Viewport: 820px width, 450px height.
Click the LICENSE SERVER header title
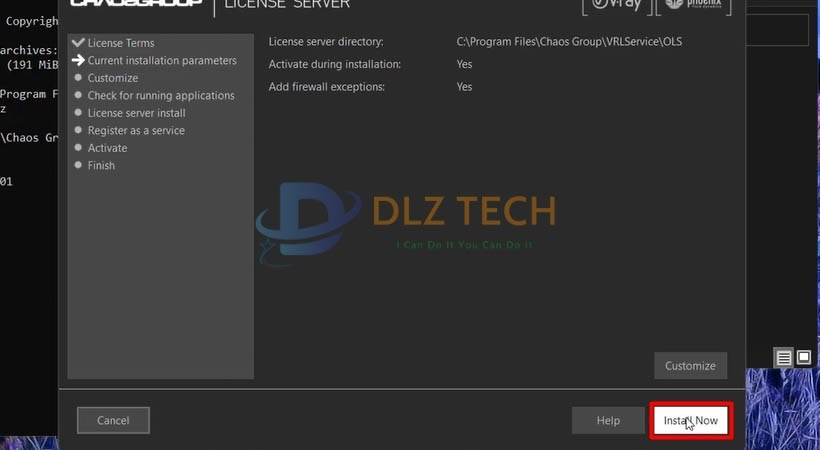(x=287, y=5)
